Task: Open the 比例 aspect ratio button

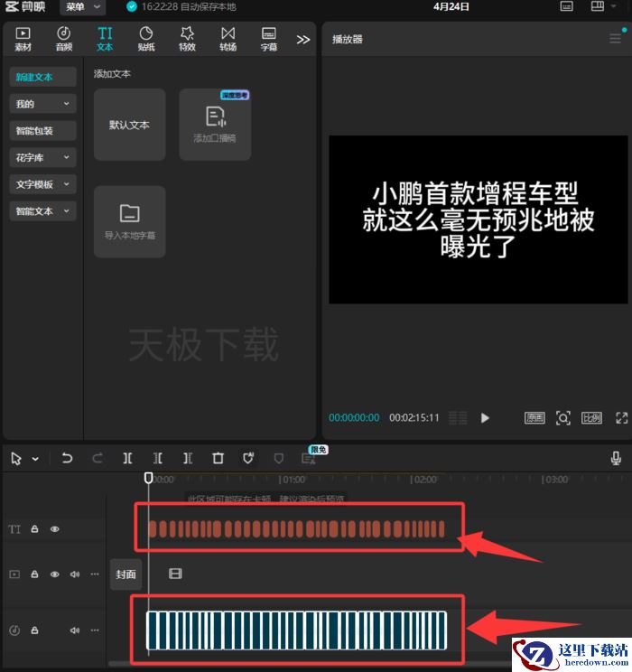Action: tap(591, 418)
